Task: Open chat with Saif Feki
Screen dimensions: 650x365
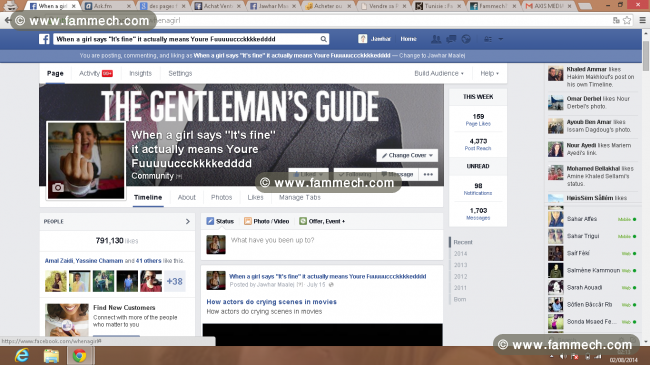Action: click(592, 253)
